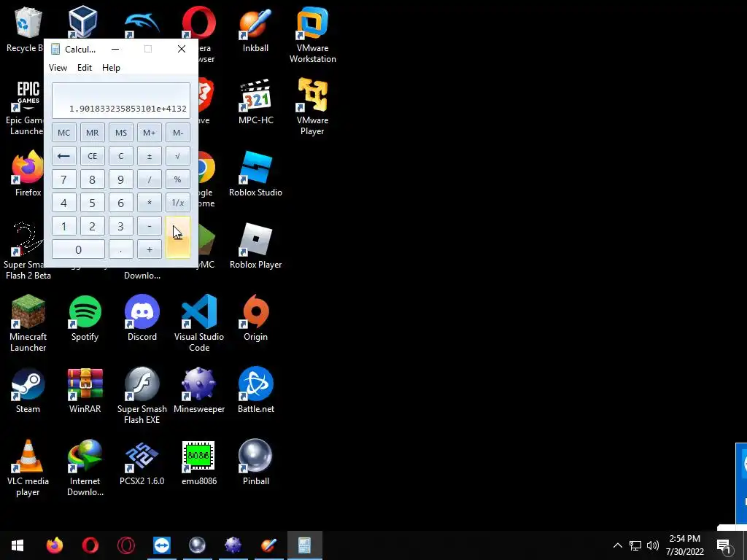Click the Calculator backspace arrow button
This screenshot has width=747, height=560.
coord(64,156)
